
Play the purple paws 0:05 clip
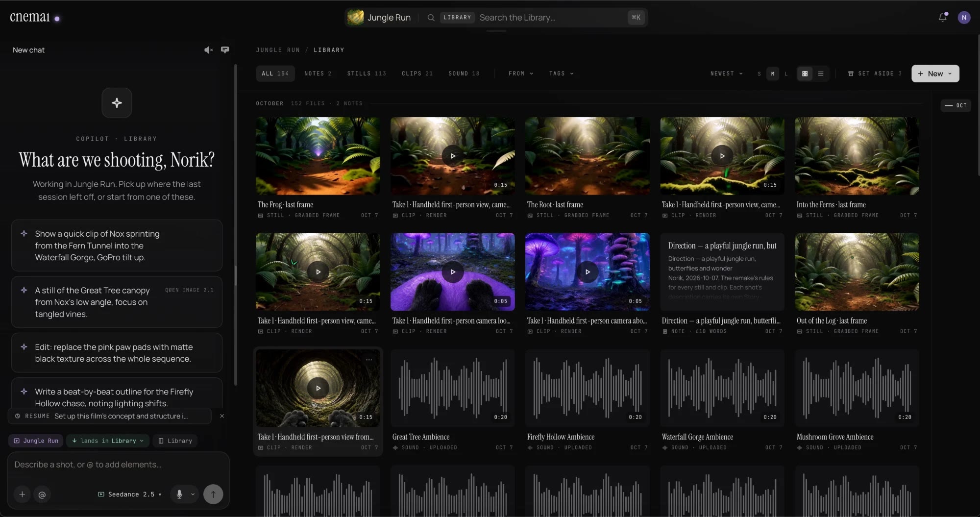click(453, 272)
